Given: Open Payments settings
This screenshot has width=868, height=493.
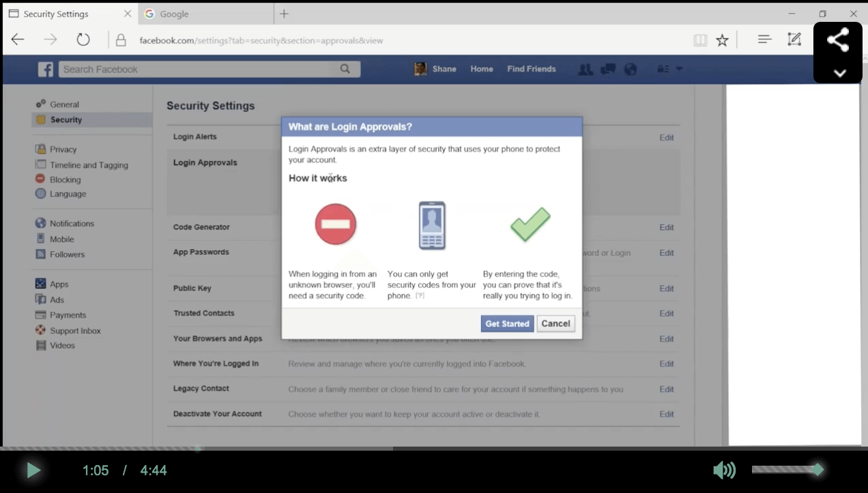Looking at the screenshot, I should pyautogui.click(x=68, y=315).
